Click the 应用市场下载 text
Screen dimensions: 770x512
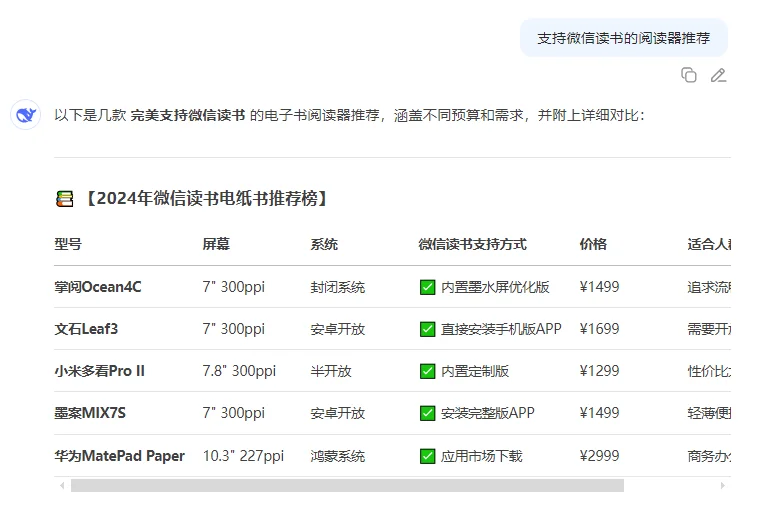[481, 456]
